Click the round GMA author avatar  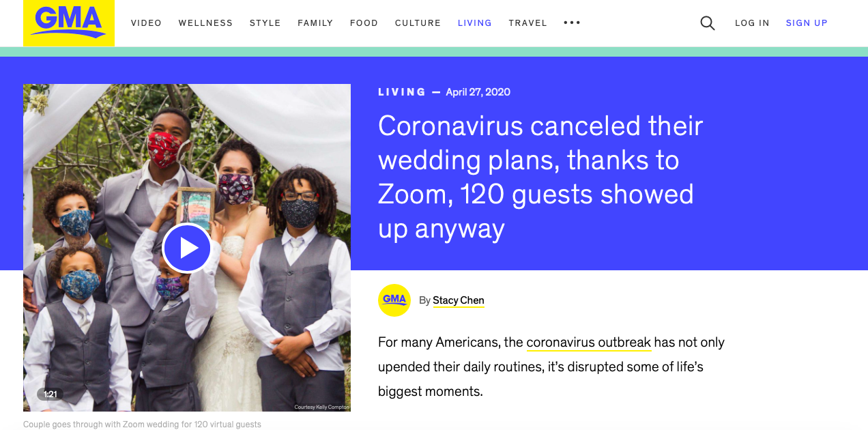click(x=394, y=300)
